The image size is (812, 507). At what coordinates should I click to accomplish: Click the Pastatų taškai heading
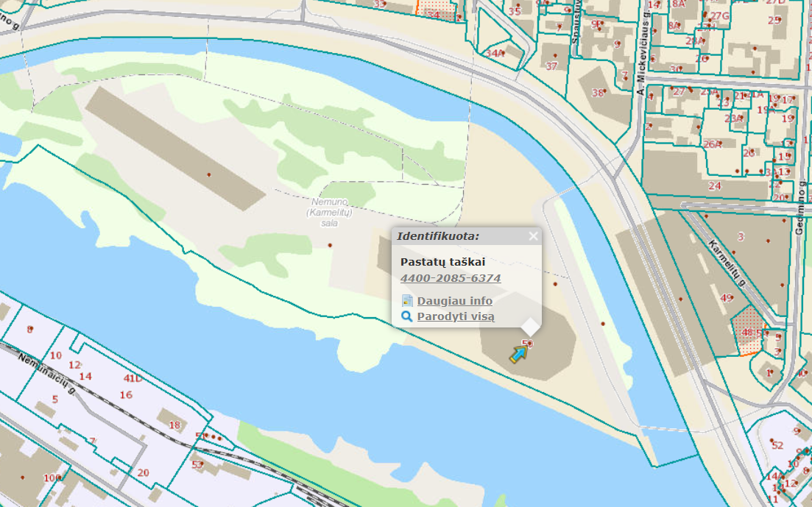pos(442,262)
